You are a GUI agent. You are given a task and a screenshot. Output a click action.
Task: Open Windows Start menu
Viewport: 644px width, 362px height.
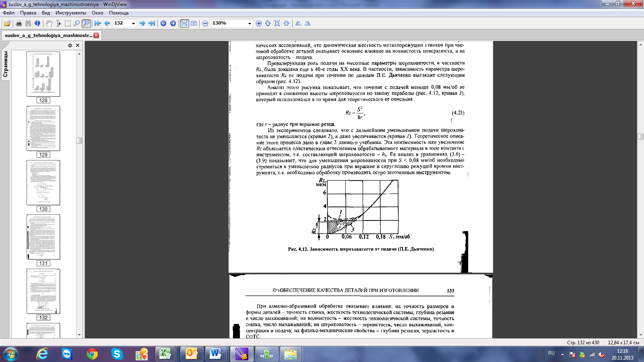point(11,354)
